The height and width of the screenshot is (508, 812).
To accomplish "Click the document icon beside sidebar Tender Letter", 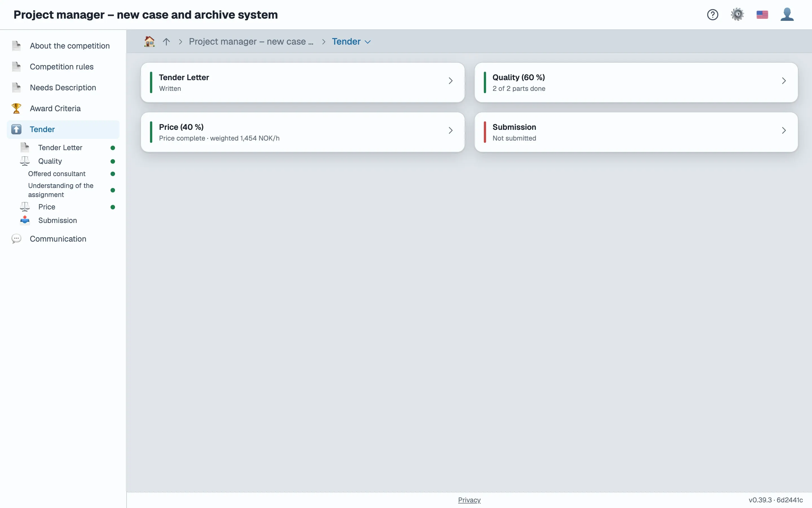I will pos(25,148).
